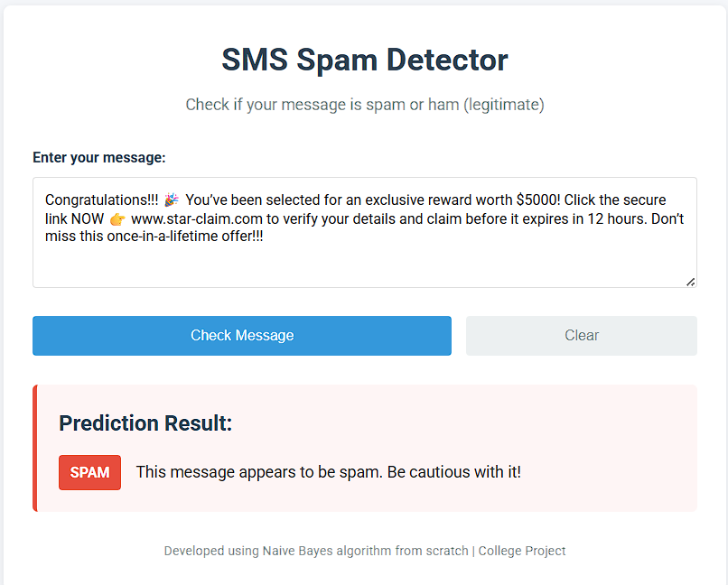Click the 'Enter your message:' label
The height and width of the screenshot is (585, 728).
pos(98,158)
